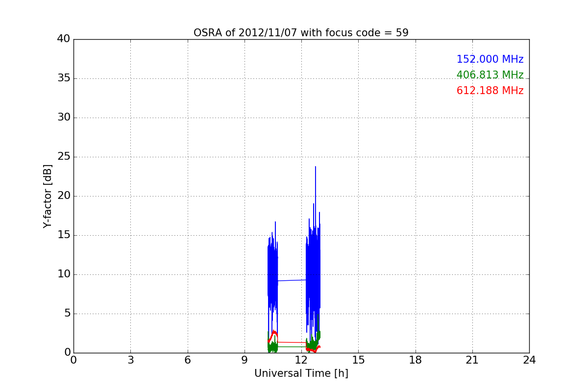Click the x-axis tick label 18

click(x=416, y=360)
